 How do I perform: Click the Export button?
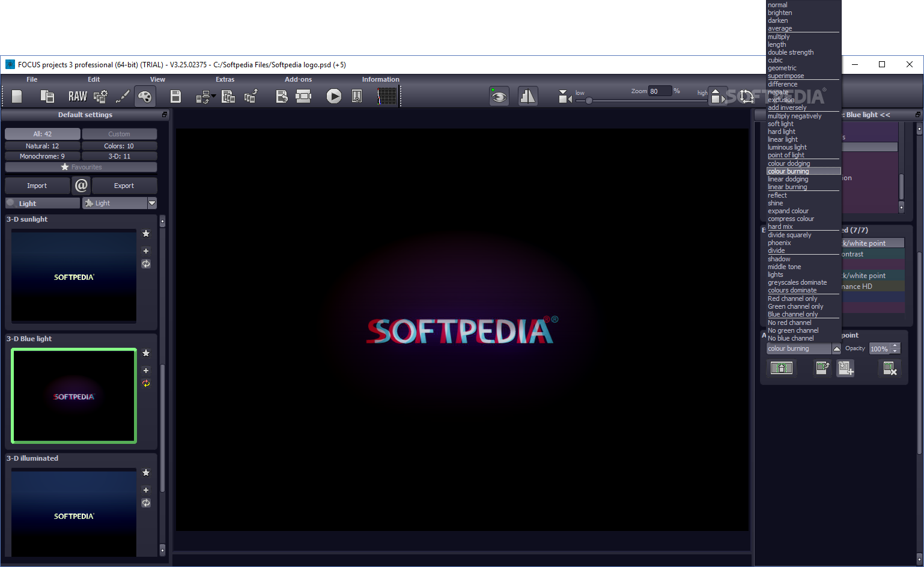pos(124,186)
